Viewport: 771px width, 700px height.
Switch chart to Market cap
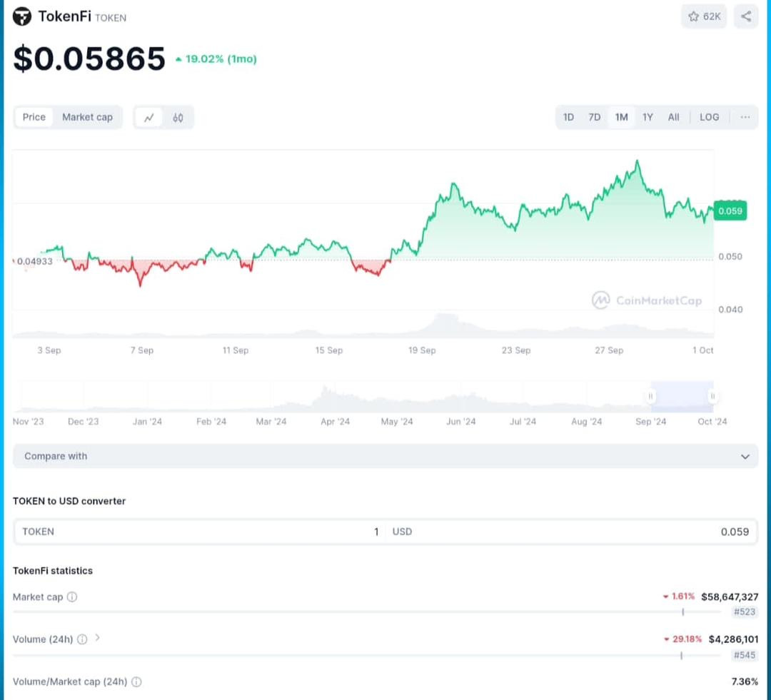[87, 117]
